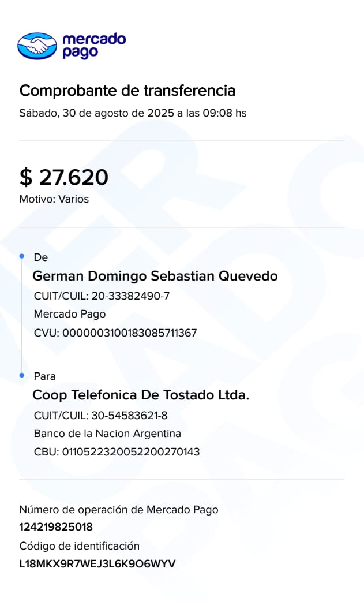
Task: Select operation number 124219825018
Action: point(56,526)
